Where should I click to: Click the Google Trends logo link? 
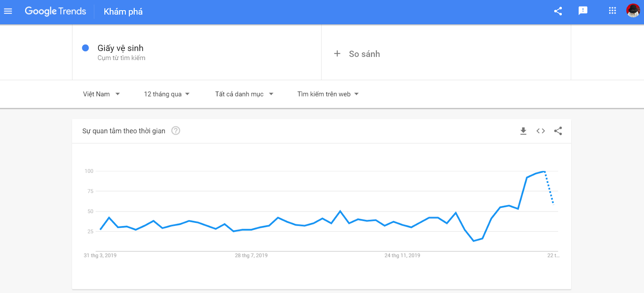(56, 11)
